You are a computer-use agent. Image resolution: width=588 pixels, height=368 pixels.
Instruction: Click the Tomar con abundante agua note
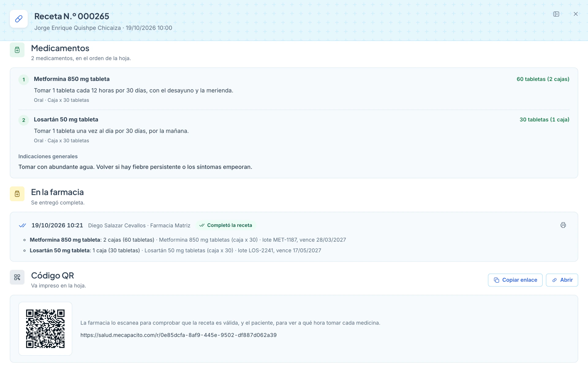click(135, 167)
